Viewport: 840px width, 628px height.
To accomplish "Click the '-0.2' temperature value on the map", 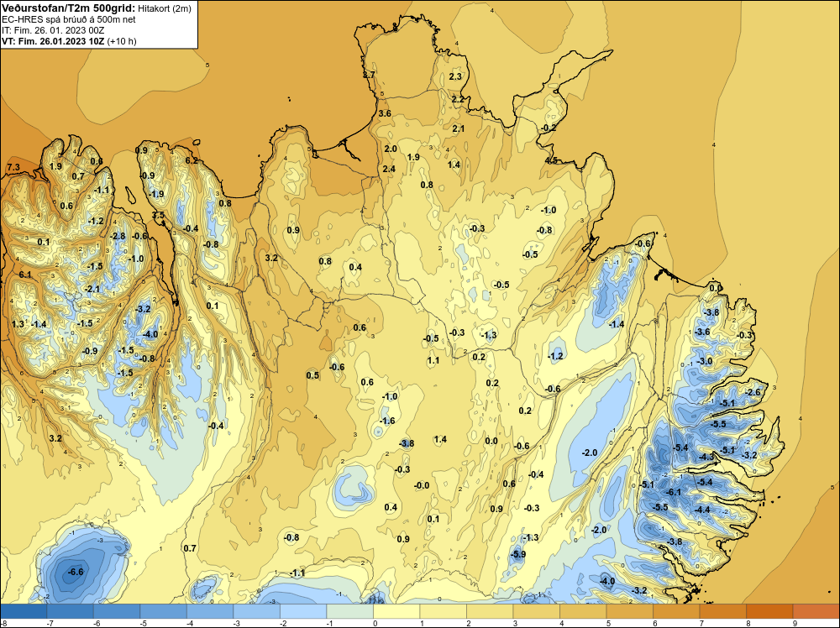I will tap(548, 128).
